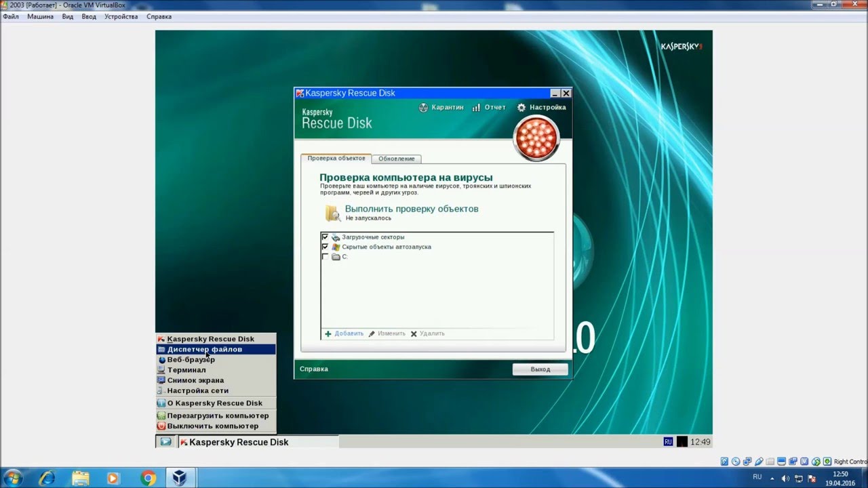The height and width of the screenshot is (488, 868).
Task: Choose Перезагрузить компьютер in start menu
Action: [x=216, y=415]
